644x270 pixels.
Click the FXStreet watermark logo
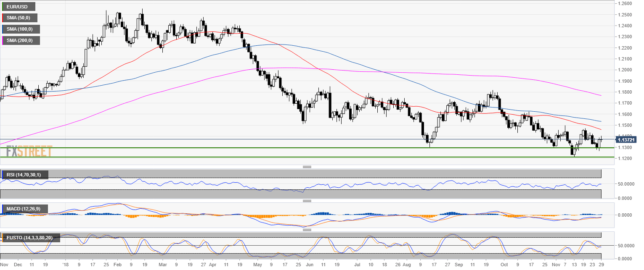[x=29, y=151]
